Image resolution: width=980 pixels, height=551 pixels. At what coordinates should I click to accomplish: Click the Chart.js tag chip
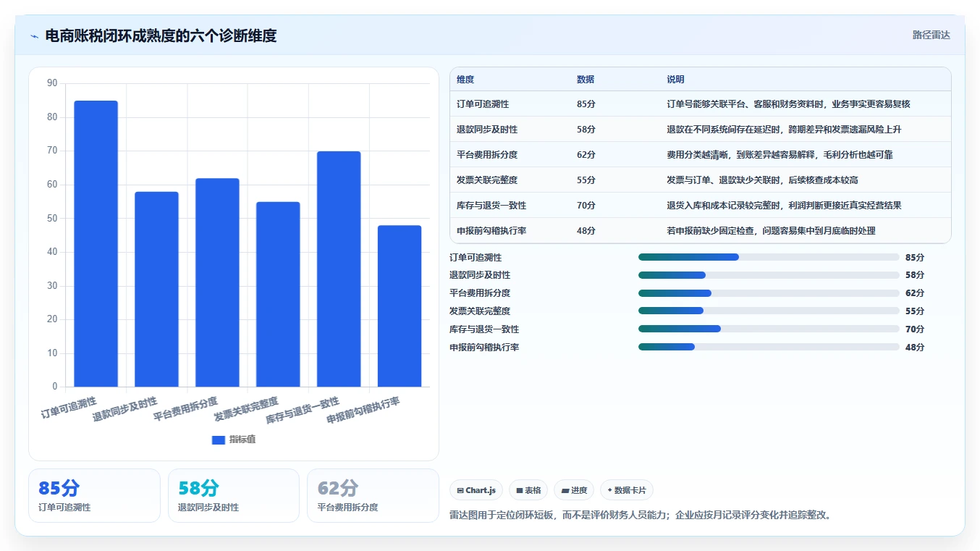point(476,490)
